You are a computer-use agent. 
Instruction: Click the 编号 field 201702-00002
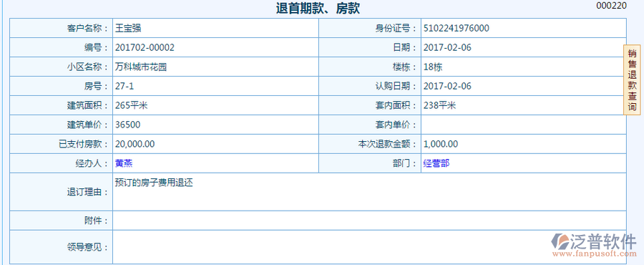click(x=215, y=47)
